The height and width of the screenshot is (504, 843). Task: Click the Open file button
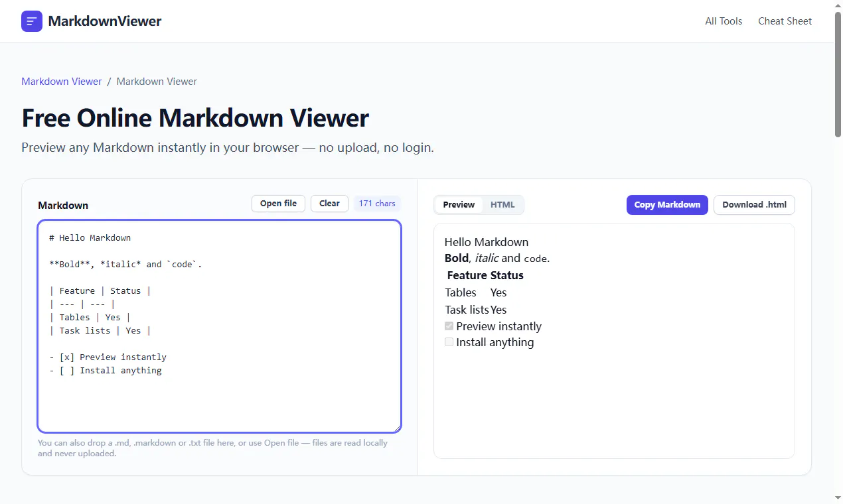(278, 204)
